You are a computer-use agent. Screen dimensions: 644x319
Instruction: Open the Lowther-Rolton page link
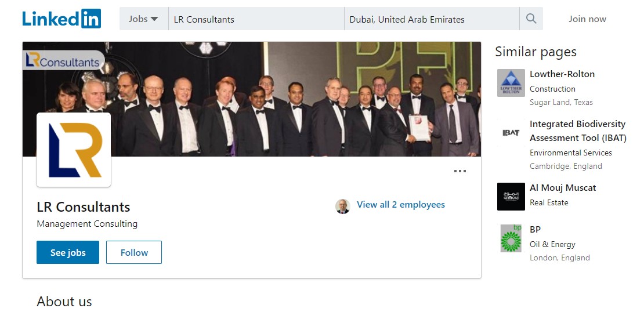(x=562, y=74)
